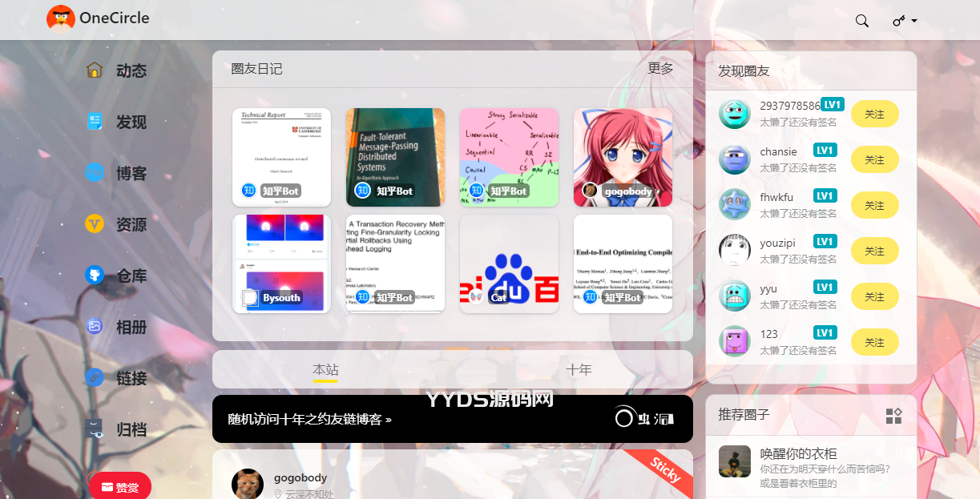This screenshot has height=499, width=980.
Task: Open 动态 home icon in sidebar
Action: tap(95, 70)
